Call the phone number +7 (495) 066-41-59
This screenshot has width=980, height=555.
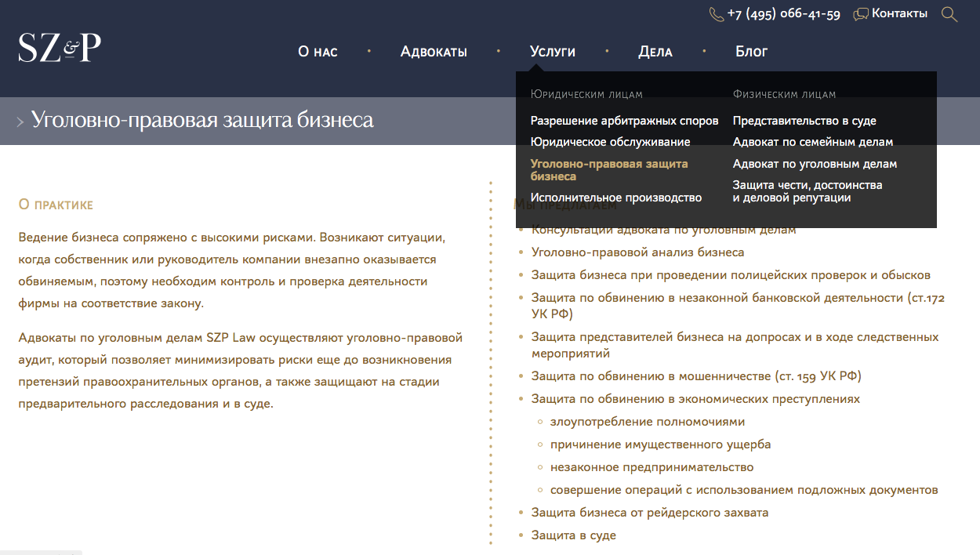[784, 14]
